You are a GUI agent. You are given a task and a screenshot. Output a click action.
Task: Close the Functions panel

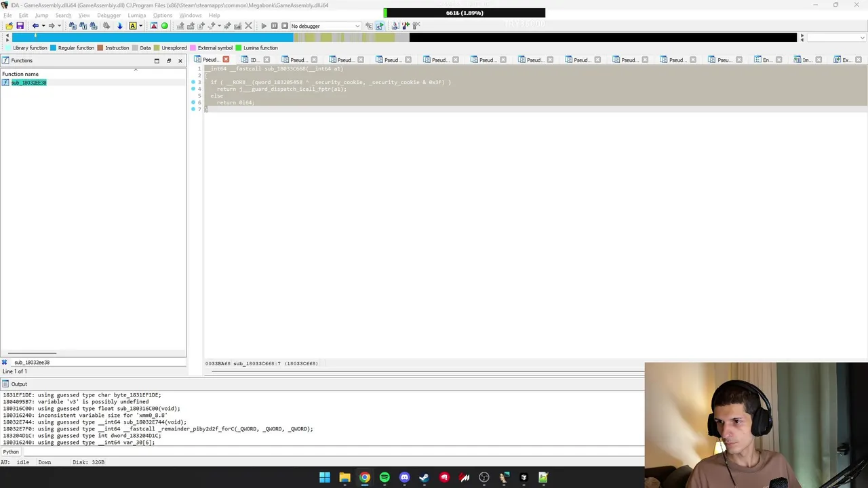[180, 60]
